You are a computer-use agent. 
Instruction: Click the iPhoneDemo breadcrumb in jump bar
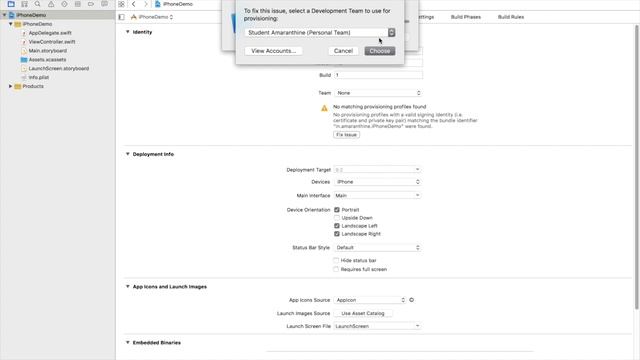[174, 4]
